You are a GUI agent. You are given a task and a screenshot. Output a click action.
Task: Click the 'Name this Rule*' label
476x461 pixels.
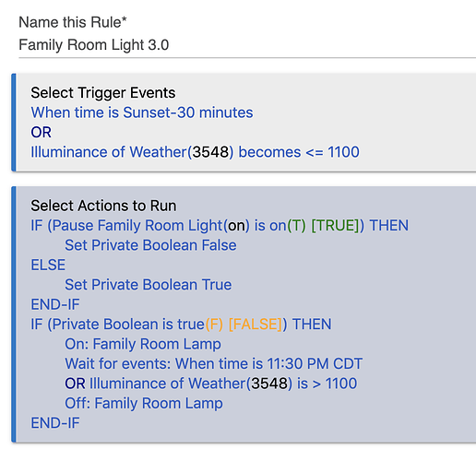[73, 22]
